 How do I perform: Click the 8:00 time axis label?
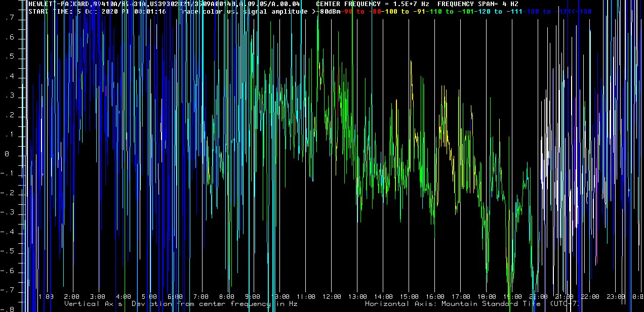(227, 297)
